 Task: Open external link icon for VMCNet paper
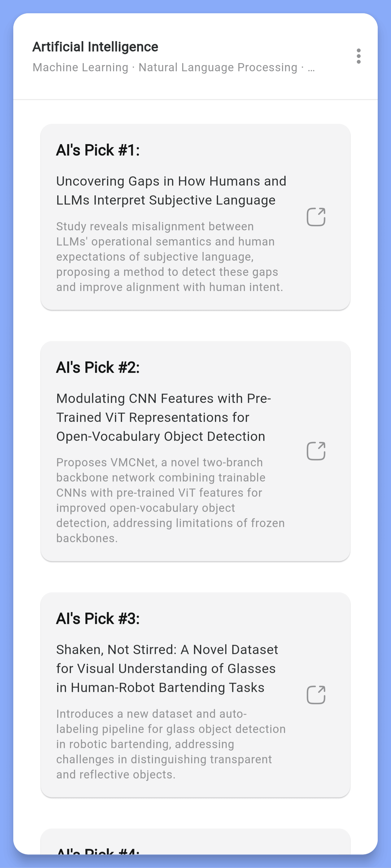point(316,451)
